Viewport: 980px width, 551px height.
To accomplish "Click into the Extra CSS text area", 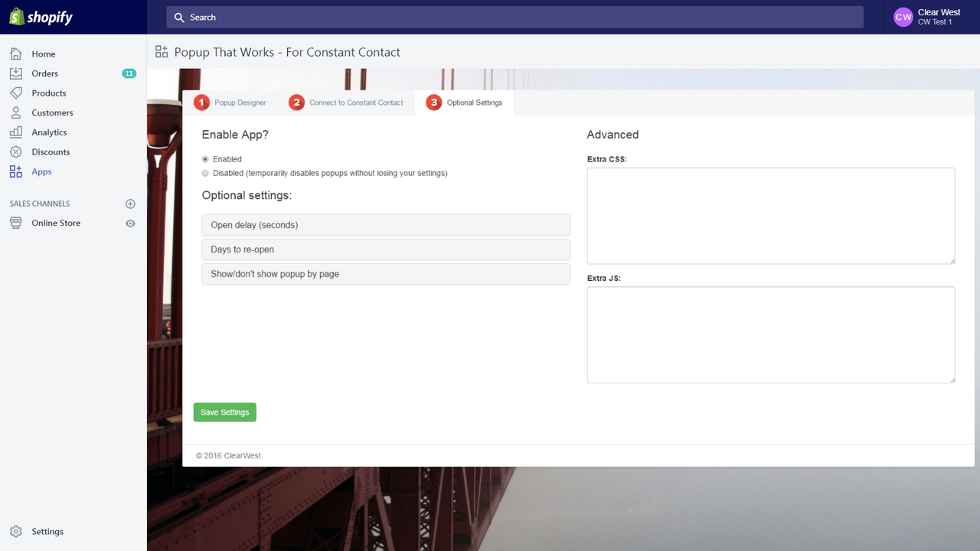I will [771, 216].
